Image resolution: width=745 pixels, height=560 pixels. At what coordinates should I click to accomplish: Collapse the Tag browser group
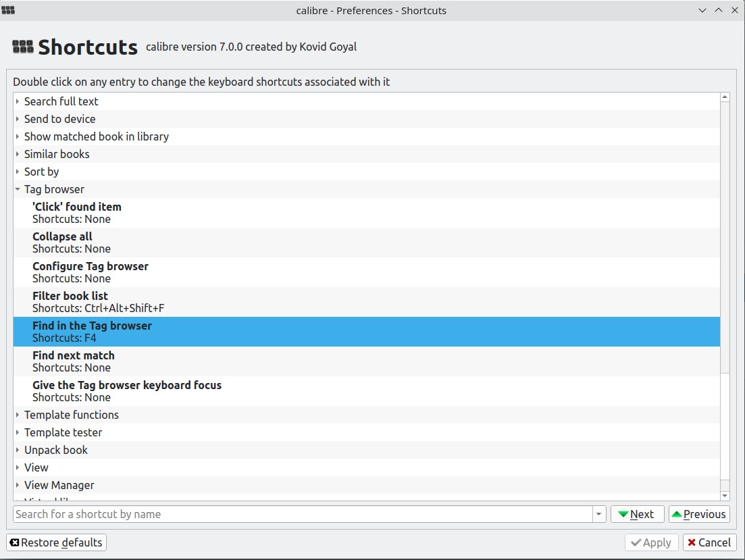tap(17, 189)
